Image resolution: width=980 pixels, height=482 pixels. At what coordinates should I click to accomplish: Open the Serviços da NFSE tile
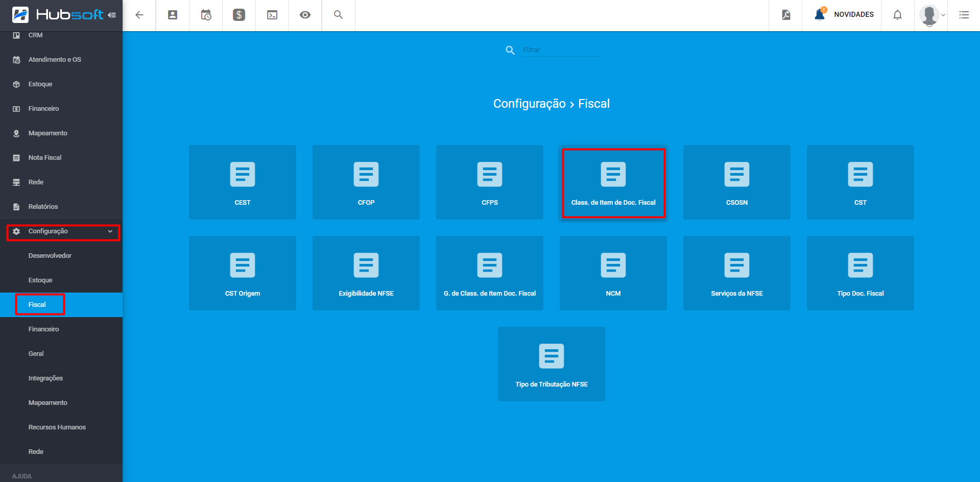coord(737,273)
